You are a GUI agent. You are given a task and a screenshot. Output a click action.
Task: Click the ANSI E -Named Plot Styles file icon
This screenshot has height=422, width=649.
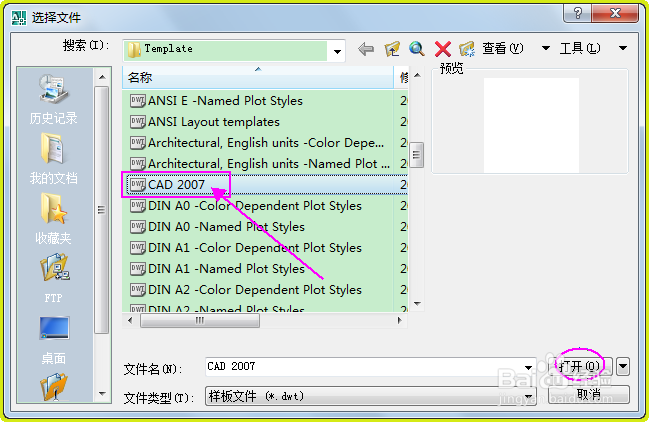click(137, 101)
